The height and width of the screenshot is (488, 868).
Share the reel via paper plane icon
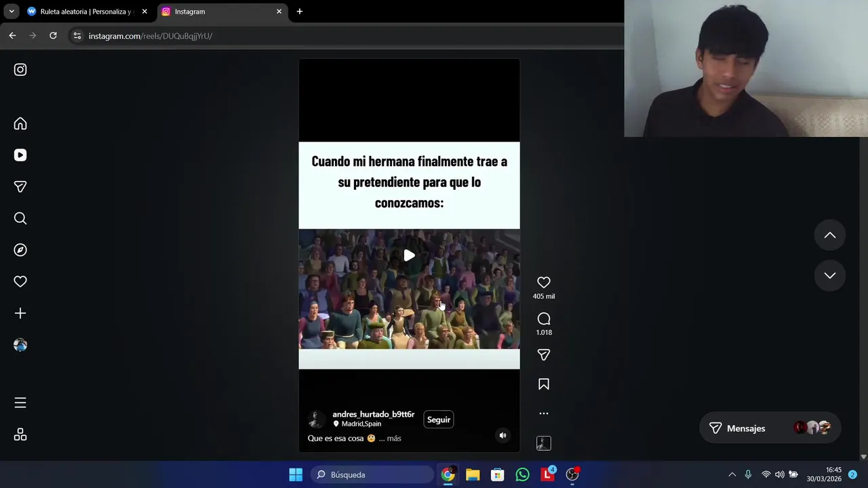[x=544, y=354]
